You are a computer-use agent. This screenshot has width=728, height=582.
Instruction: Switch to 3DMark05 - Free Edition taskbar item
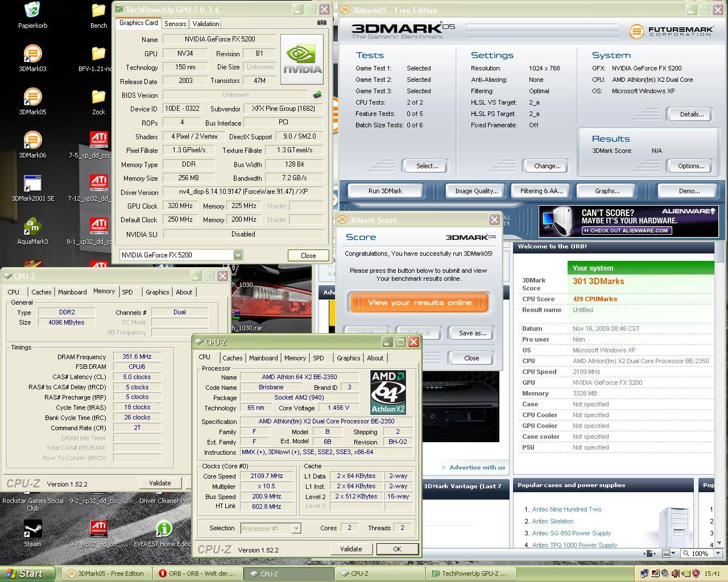[106, 573]
